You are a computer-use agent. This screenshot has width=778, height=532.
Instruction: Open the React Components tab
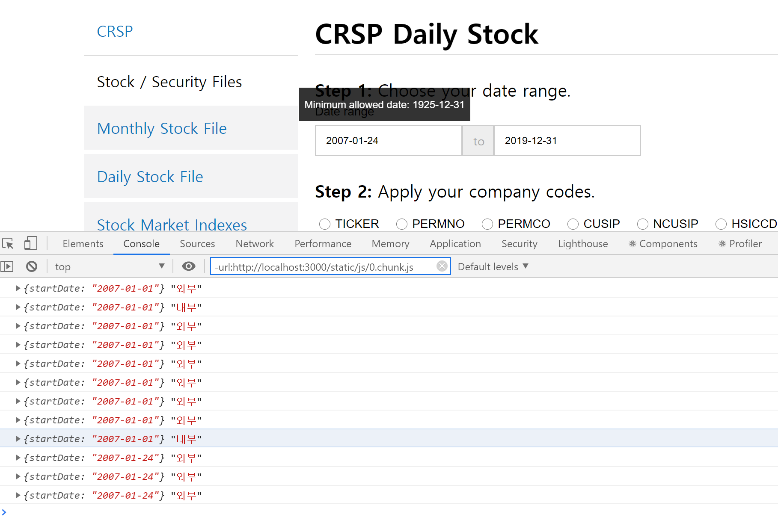pyautogui.click(x=663, y=244)
